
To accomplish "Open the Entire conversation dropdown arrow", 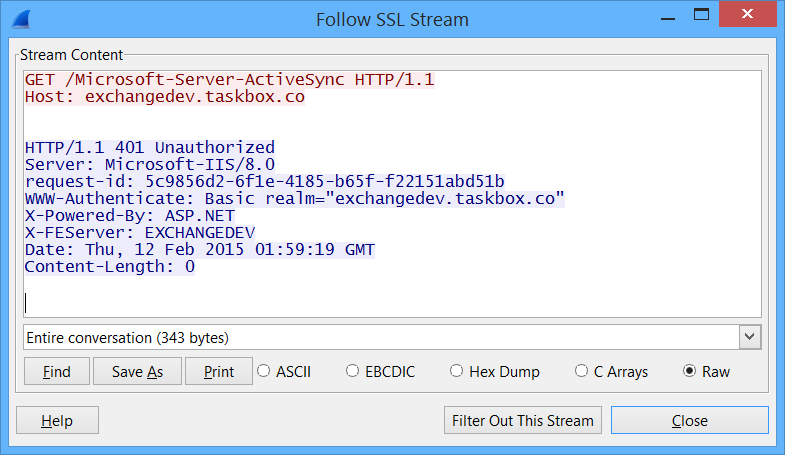I will pos(749,337).
